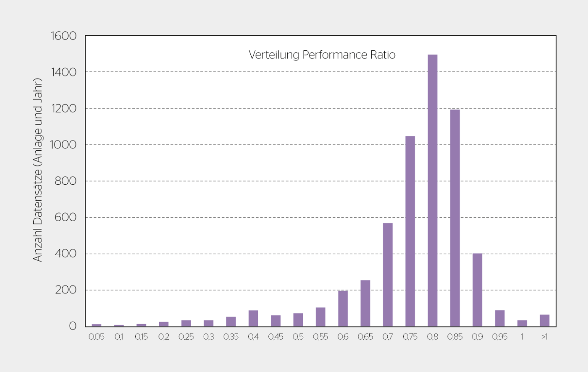Select the x-axis label 0,4
Screen dimensions: 588x372
click(x=253, y=337)
